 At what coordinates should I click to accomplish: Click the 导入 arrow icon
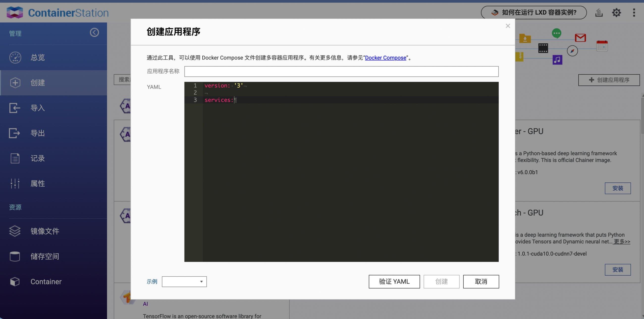[15, 108]
